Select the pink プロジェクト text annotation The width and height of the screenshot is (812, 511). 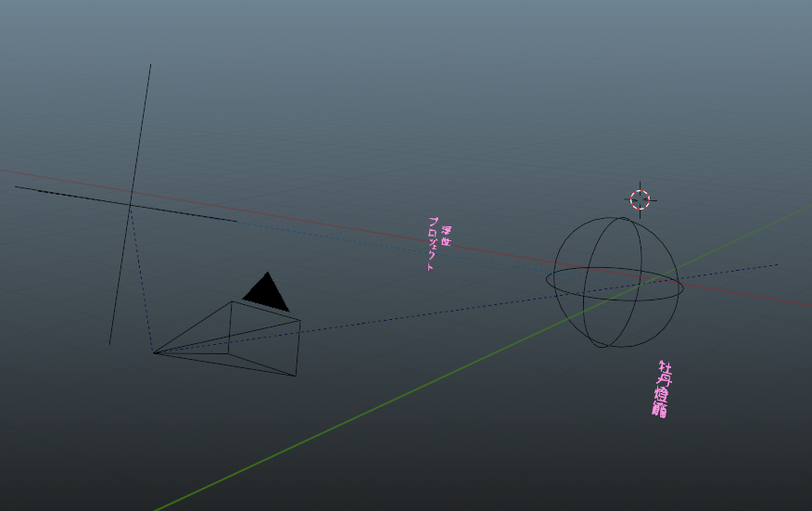click(x=431, y=244)
